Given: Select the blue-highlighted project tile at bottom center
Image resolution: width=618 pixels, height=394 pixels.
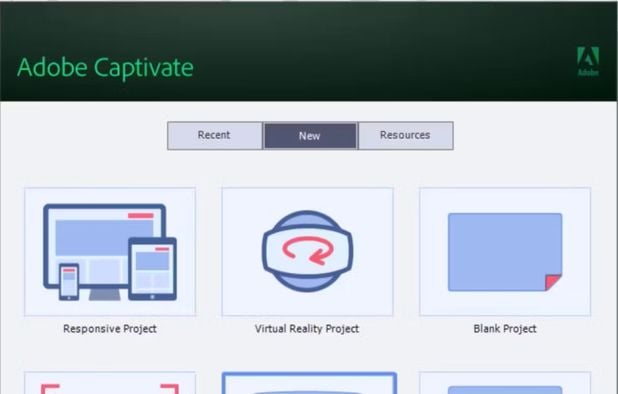Looking at the screenshot, I should pyautogui.click(x=309, y=383).
